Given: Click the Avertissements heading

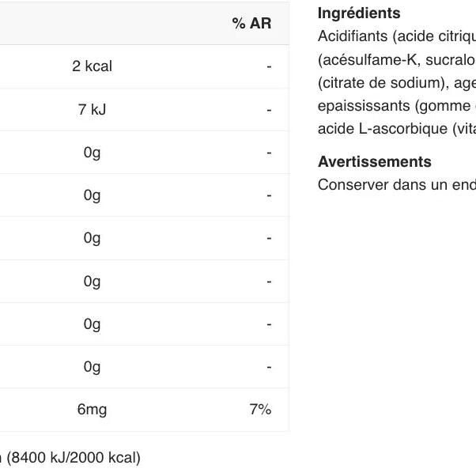Looking at the screenshot, I should pos(375,162).
